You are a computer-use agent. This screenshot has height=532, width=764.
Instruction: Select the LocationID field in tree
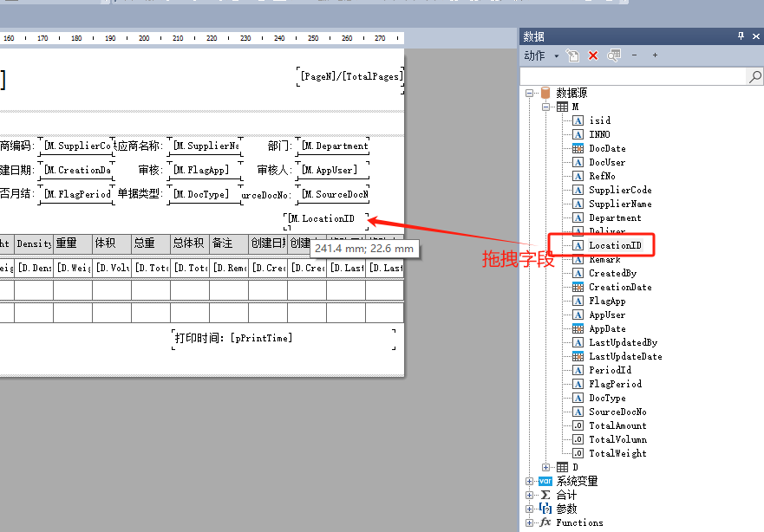coord(615,245)
